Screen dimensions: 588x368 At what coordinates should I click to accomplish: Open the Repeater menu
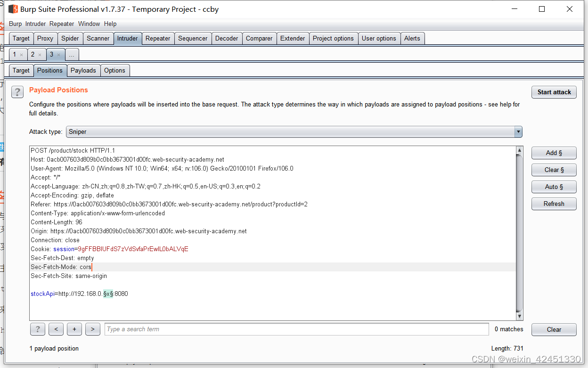point(62,24)
